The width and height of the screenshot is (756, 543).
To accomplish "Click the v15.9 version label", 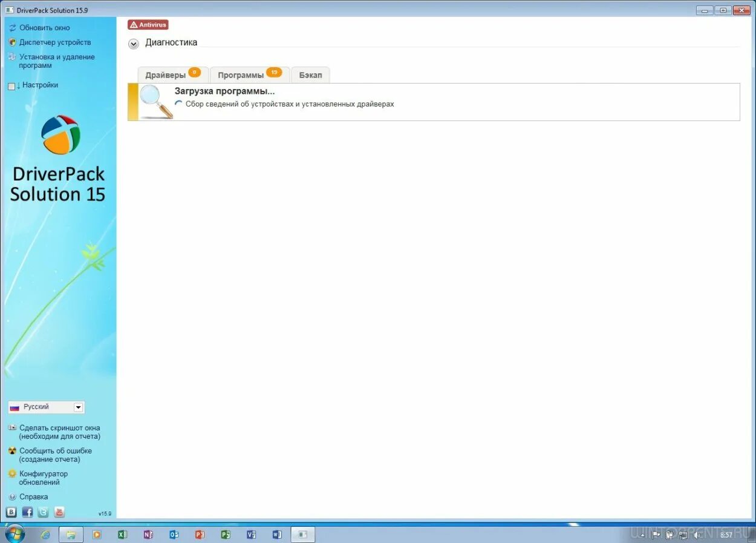I will tap(105, 514).
